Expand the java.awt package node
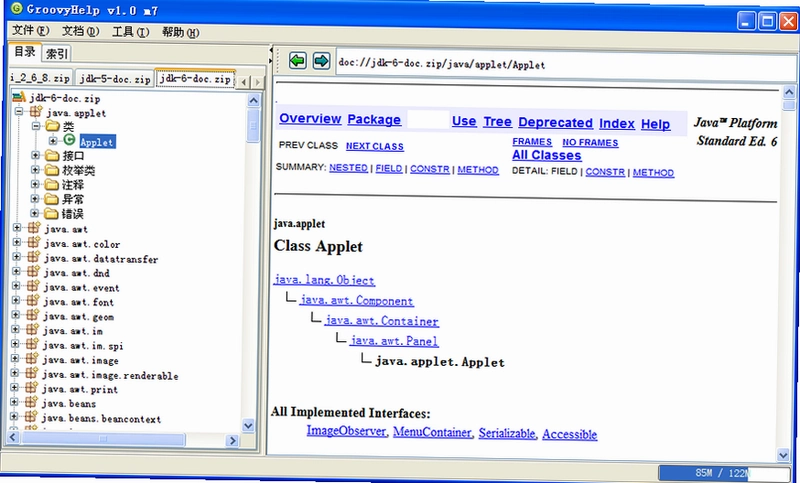 pos(17,227)
